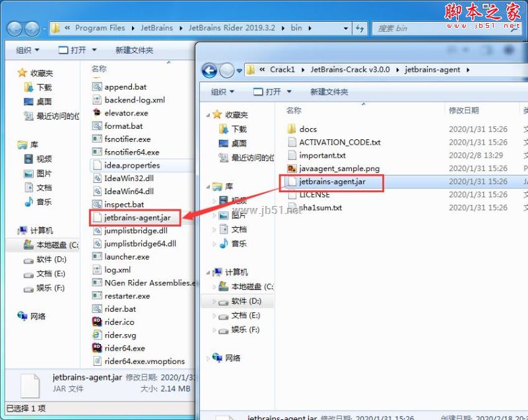Select the inspect.bat icon
This screenshot has width=528, height=420.
pyautogui.click(x=97, y=204)
